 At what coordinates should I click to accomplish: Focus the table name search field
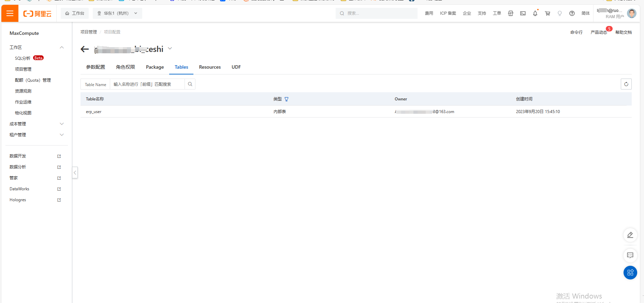[147, 84]
